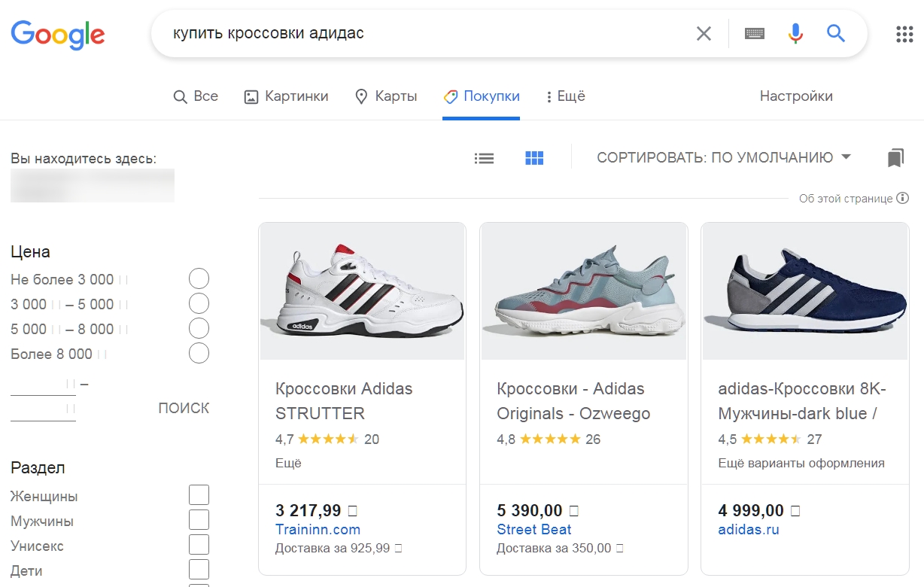Viewport: 924px width, 587px height.
Task: Visit Traininn.com store link
Action: (318, 529)
